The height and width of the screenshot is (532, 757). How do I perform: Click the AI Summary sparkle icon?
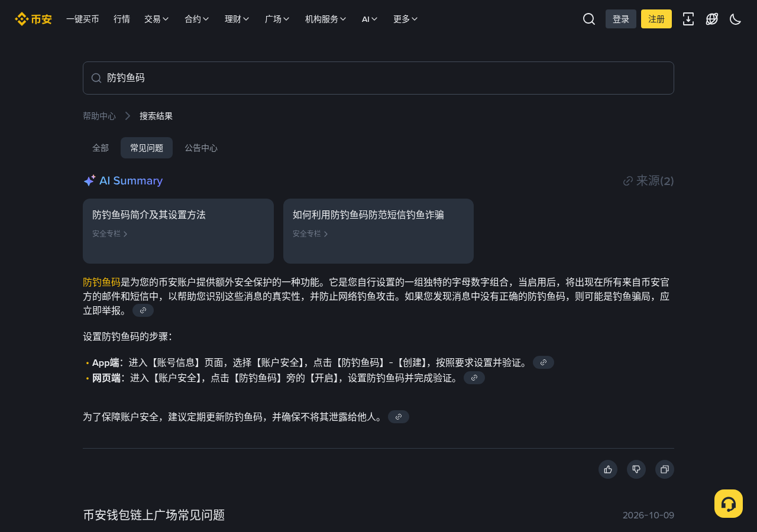[x=89, y=181]
